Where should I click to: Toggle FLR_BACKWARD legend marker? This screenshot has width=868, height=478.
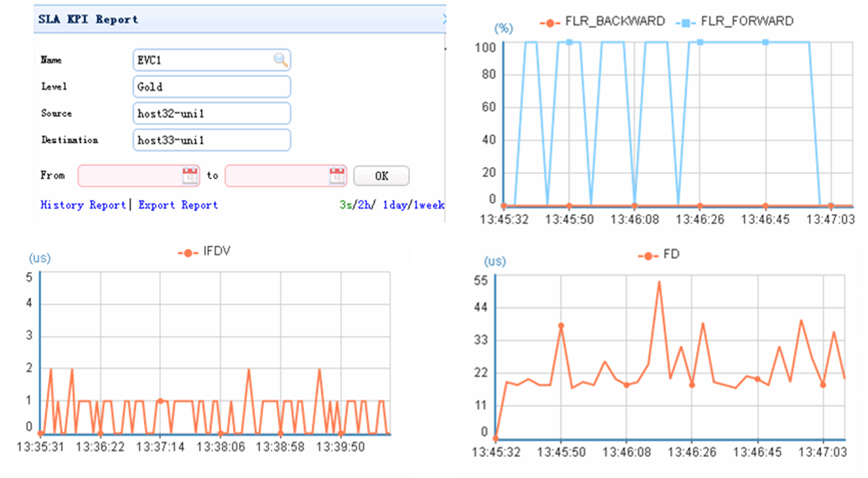549,22
